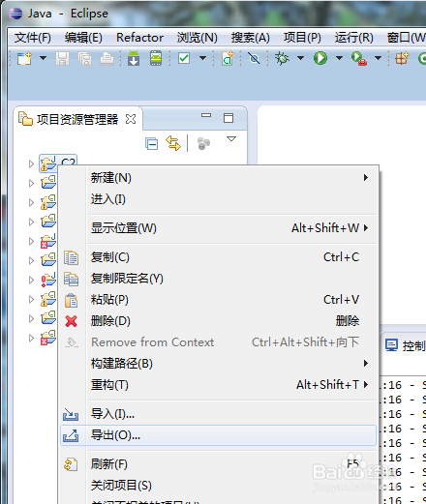Click the Save All icon

tap(84, 59)
